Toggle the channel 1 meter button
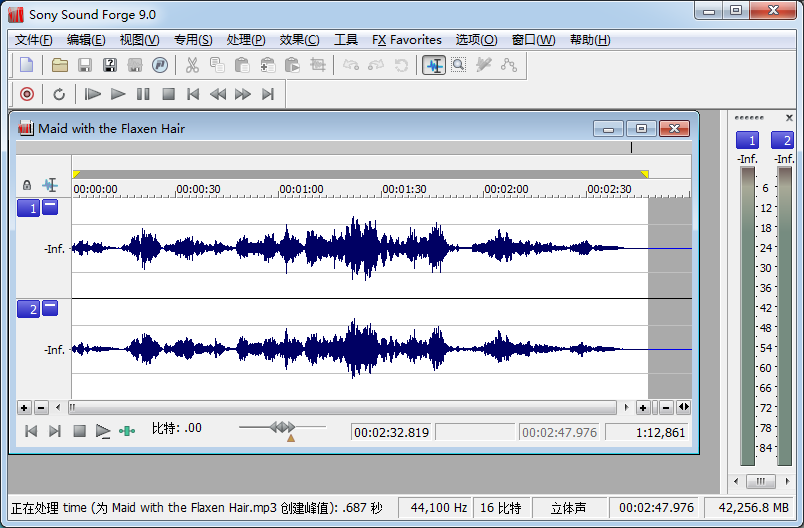 pyautogui.click(x=747, y=140)
